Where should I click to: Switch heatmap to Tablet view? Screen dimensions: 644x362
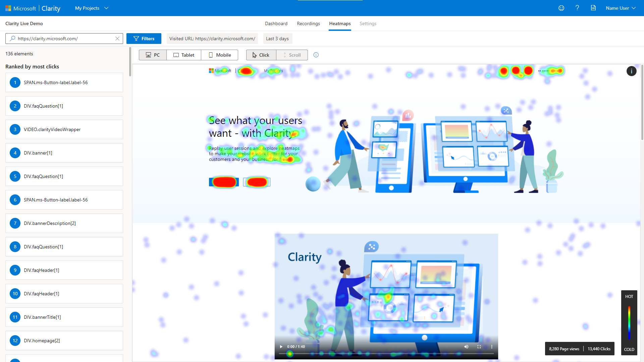(x=184, y=55)
